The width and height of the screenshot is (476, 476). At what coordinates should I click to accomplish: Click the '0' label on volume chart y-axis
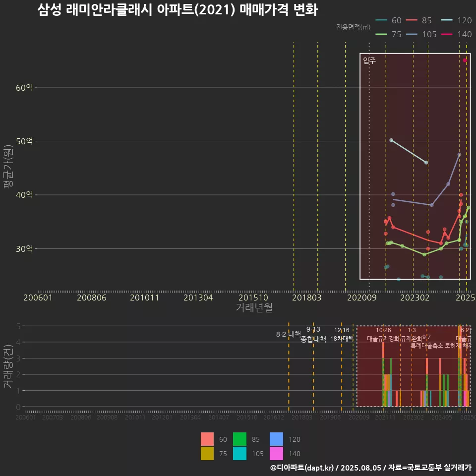tap(18, 407)
